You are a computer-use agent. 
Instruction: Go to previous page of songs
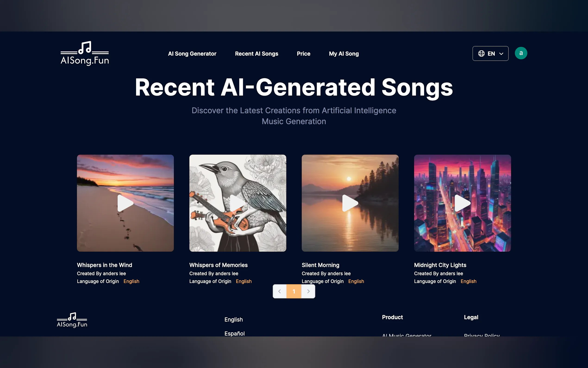280,291
